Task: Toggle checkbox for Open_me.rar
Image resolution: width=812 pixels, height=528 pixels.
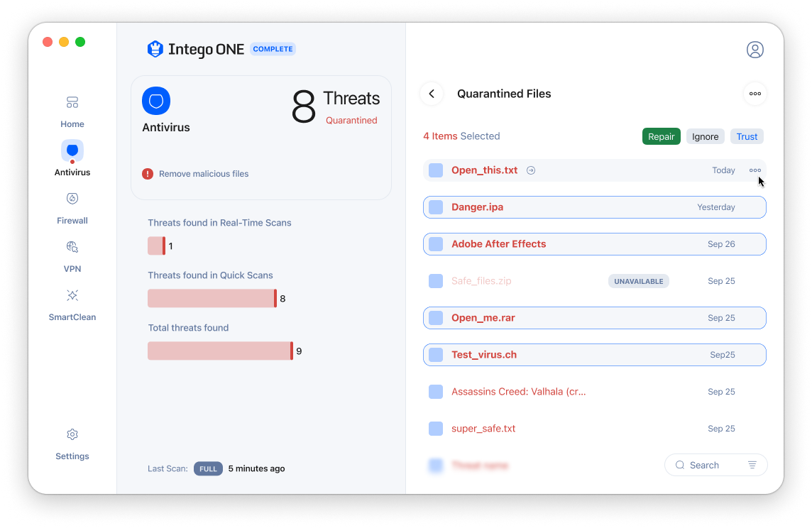Action: tap(436, 318)
